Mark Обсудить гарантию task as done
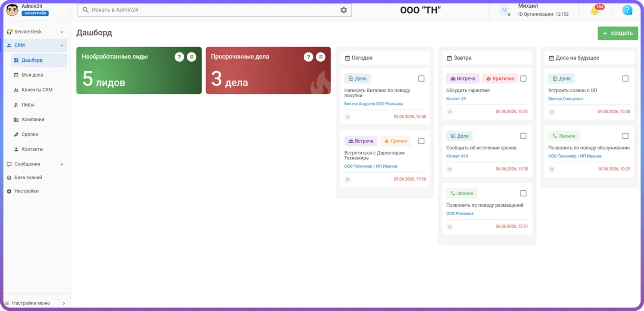 (x=523, y=79)
